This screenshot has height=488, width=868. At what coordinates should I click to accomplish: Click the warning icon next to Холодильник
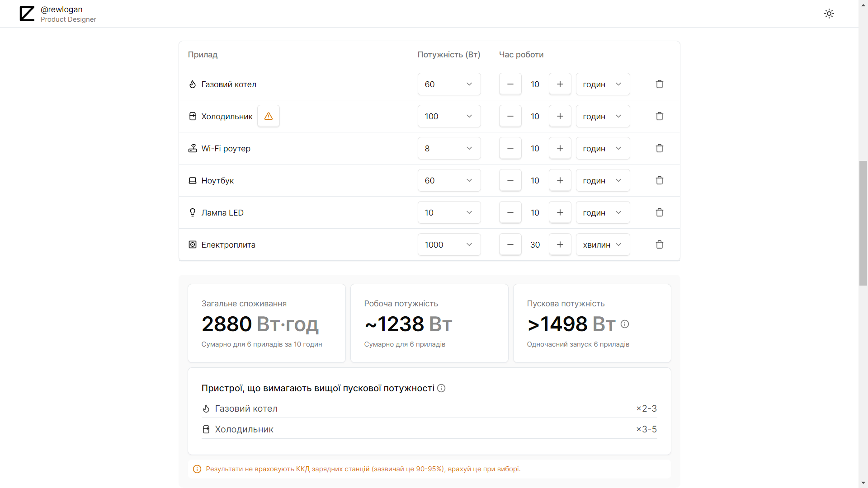pyautogui.click(x=269, y=117)
